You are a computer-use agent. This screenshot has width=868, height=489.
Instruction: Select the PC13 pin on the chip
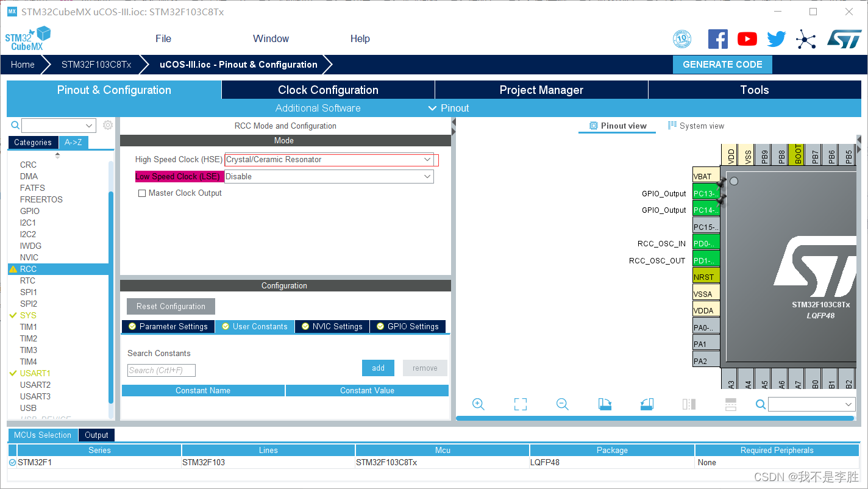(x=706, y=193)
